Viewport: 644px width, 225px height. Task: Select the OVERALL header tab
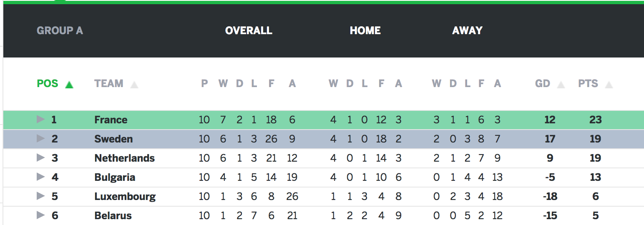[x=249, y=30]
